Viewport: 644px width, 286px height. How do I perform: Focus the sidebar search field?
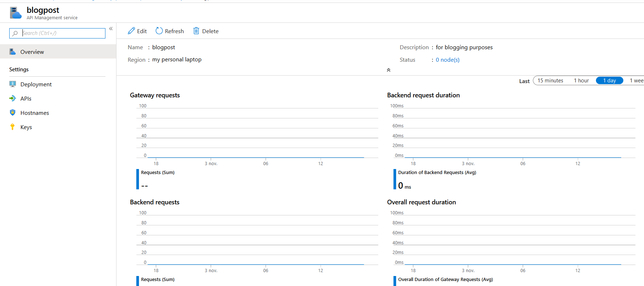(x=63, y=33)
